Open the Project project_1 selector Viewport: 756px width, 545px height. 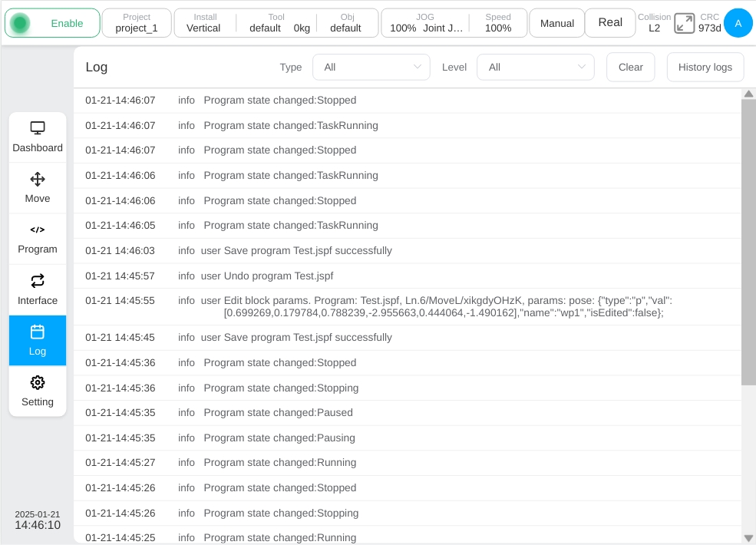[x=137, y=23]
